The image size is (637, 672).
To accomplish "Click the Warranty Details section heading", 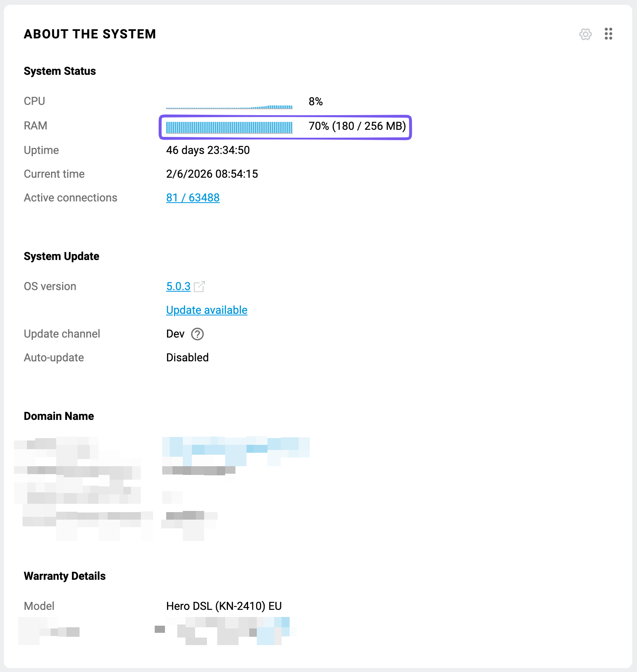I will (x=64, y=576).
